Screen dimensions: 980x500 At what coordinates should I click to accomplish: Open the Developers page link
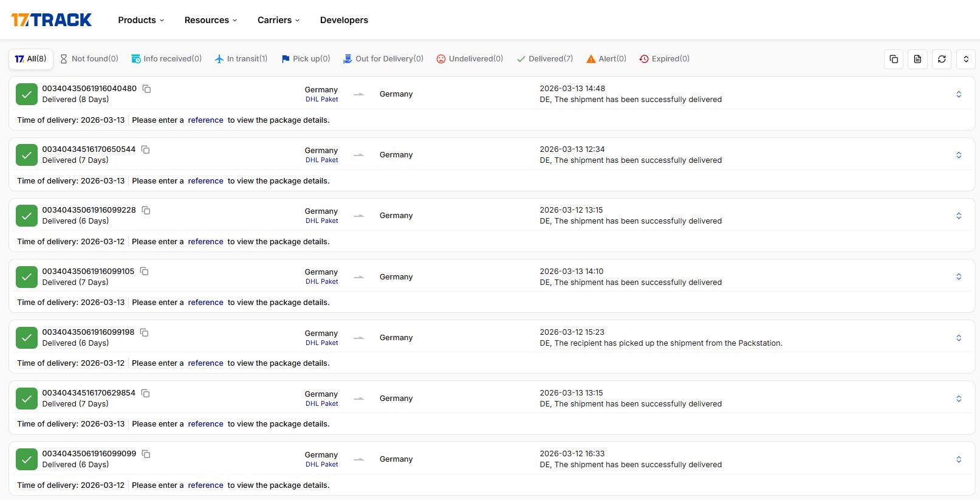coord(344,20)
